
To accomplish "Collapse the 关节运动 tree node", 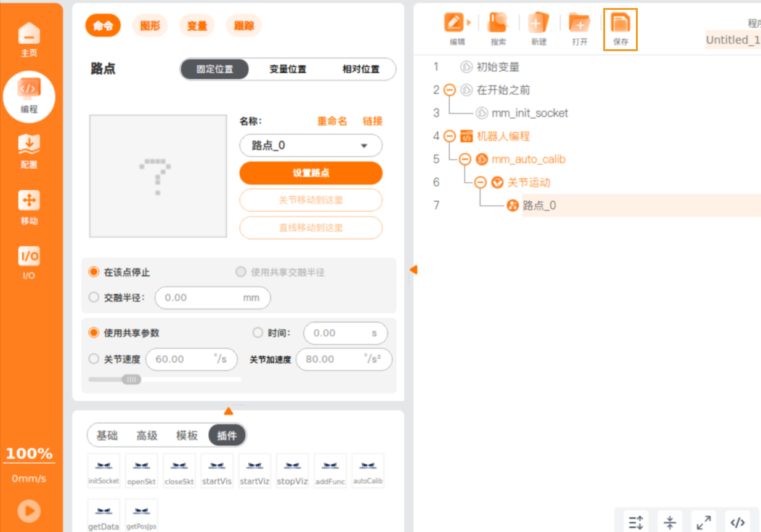I will point(481,182).
